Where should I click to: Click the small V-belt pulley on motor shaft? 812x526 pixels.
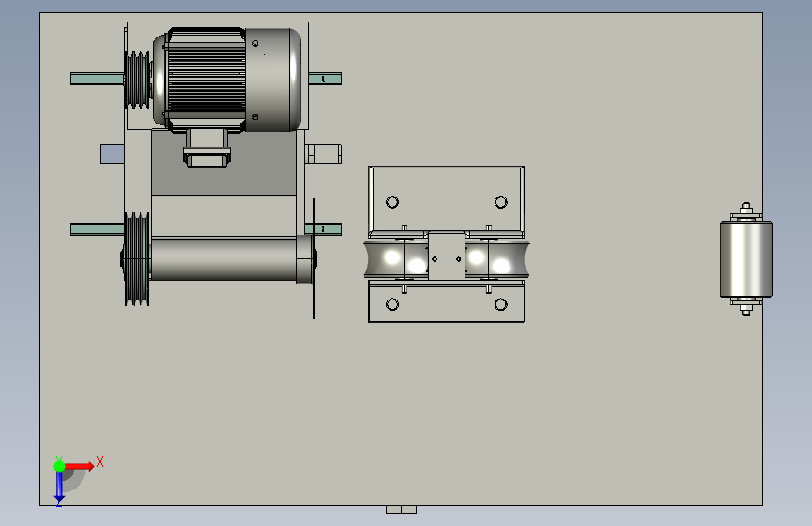coord(138,80)
